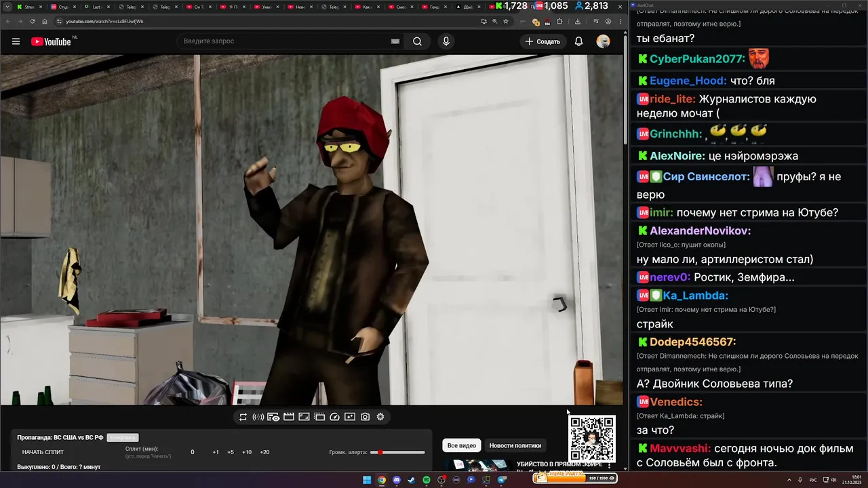This screenshot has width=868, height=488.
Task: Submit search with the magnifier button
Action: [417, 41]
